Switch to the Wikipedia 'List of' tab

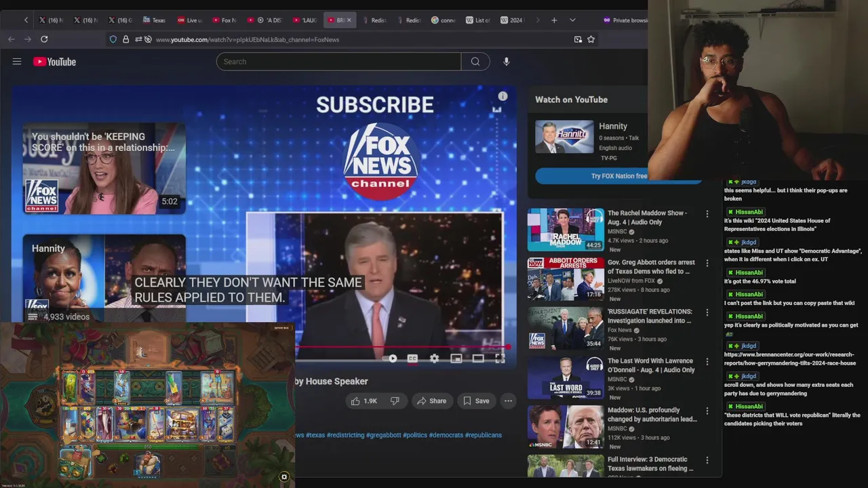pyautogui.click(x=478, y=20)
